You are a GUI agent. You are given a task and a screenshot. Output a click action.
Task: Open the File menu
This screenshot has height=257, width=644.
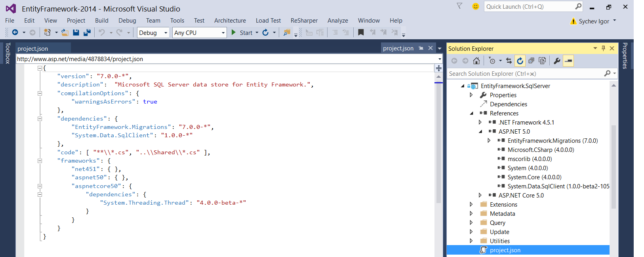[x=10, y=21]
